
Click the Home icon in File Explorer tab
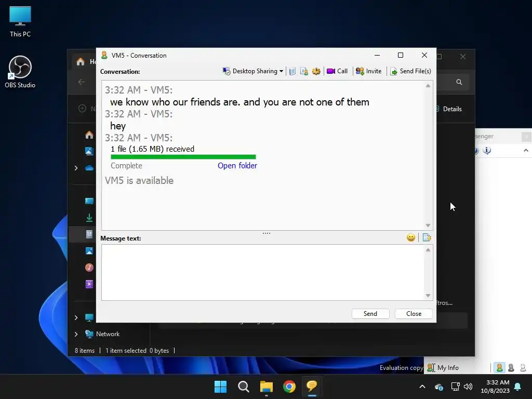[x=81, y=61]
